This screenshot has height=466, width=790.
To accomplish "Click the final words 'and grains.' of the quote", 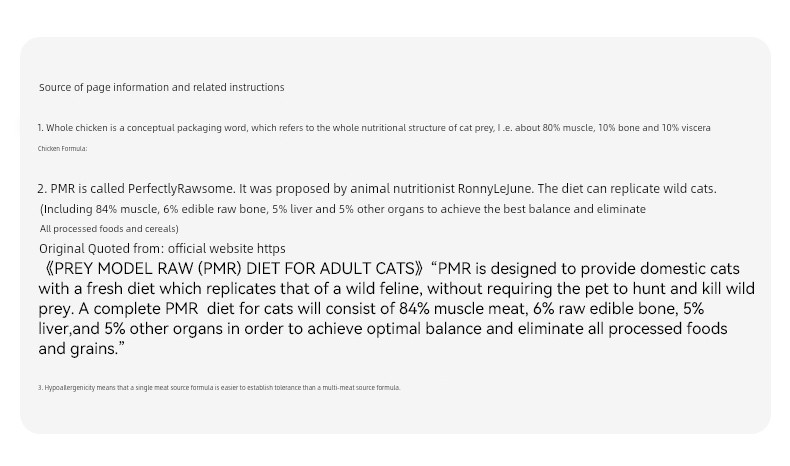I will click(82, 350).
